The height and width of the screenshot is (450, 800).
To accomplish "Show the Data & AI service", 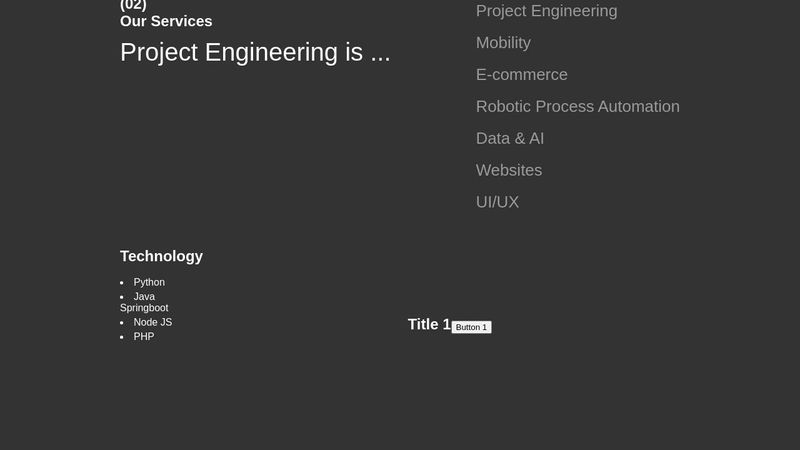I will (510, 139).
